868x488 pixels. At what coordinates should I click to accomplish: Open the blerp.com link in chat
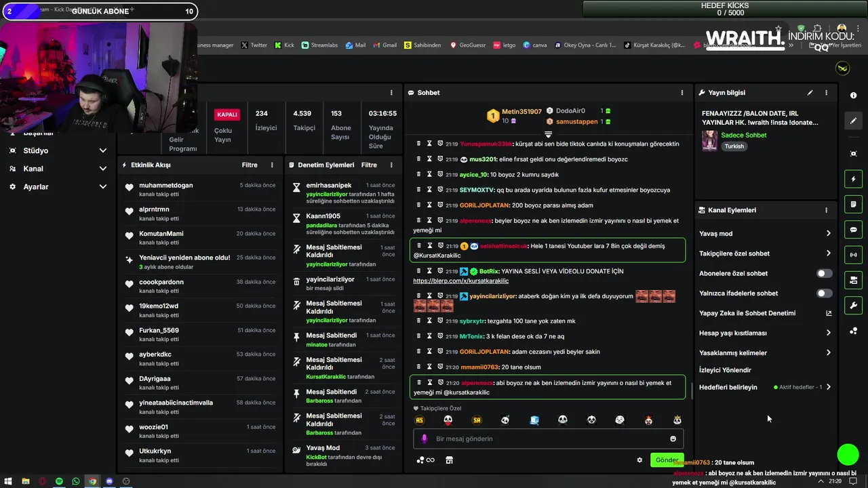(x=460, y=281)
